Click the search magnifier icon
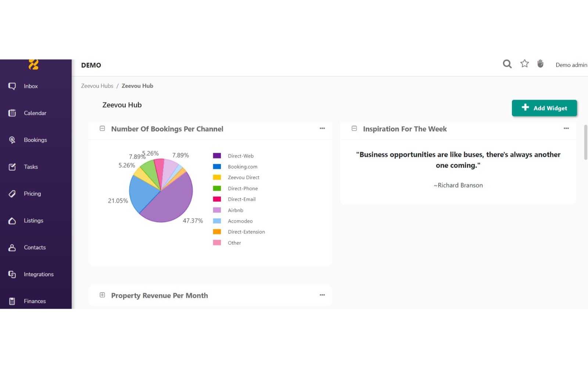Viewport: 588px width, 368px height. click(507, 64)
